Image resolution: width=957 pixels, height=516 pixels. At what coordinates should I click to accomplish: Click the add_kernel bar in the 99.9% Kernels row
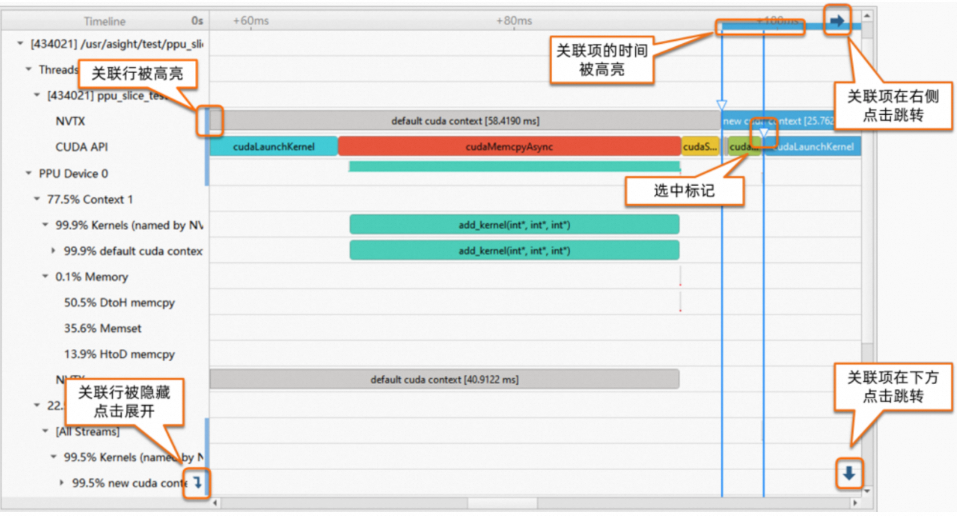(x=515, y=225)
